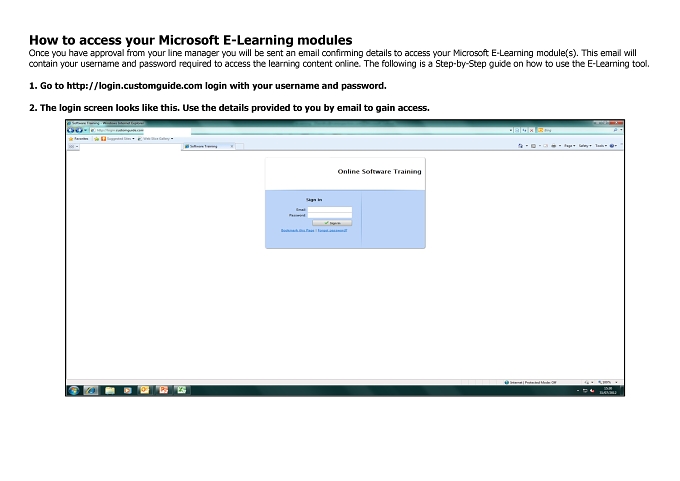Click the Favorites star icon
Screen dimensions: 680x481
[71, 139]
